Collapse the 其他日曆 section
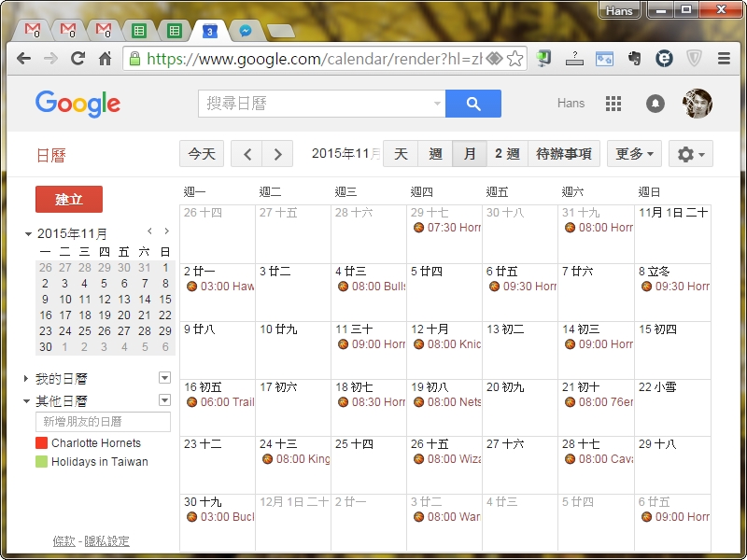The width and height of the screenshot is (747, 560). tap(27, 401)
